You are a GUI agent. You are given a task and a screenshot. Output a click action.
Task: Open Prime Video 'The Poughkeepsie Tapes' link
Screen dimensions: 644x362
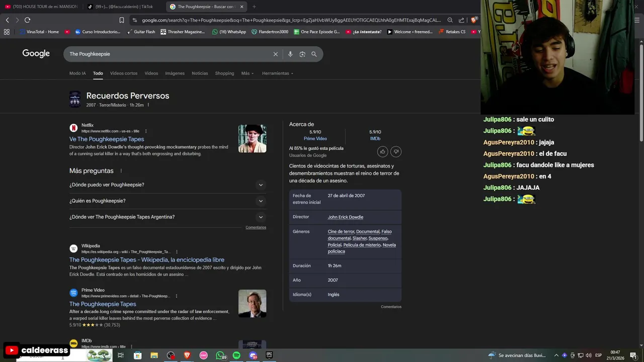click(x=103, y=304)
